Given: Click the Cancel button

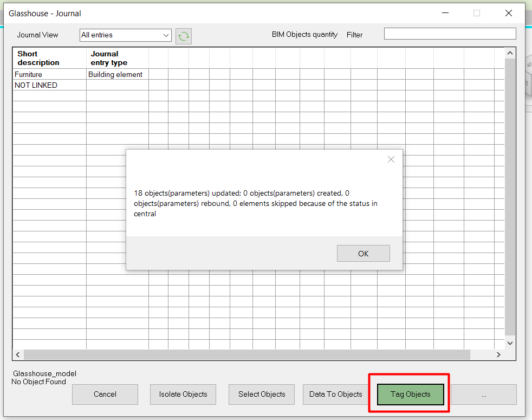Looking at the screenshot, I should [x=105, y=394].
